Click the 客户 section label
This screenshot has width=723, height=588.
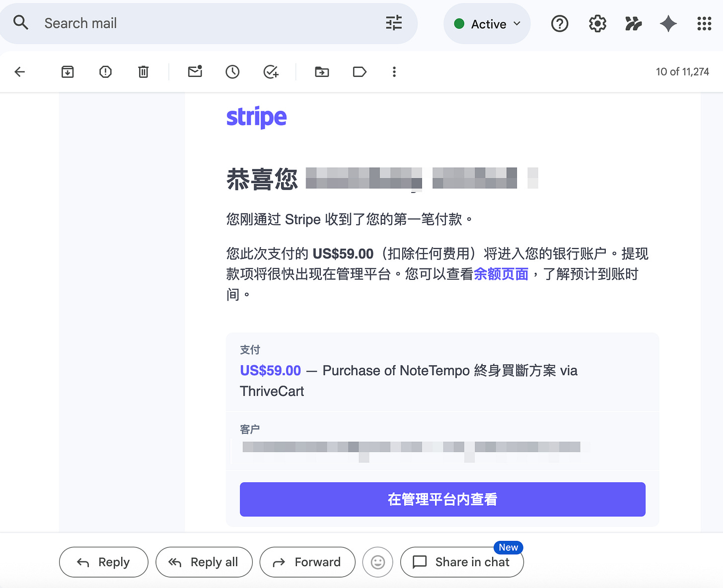click(250, 429)
